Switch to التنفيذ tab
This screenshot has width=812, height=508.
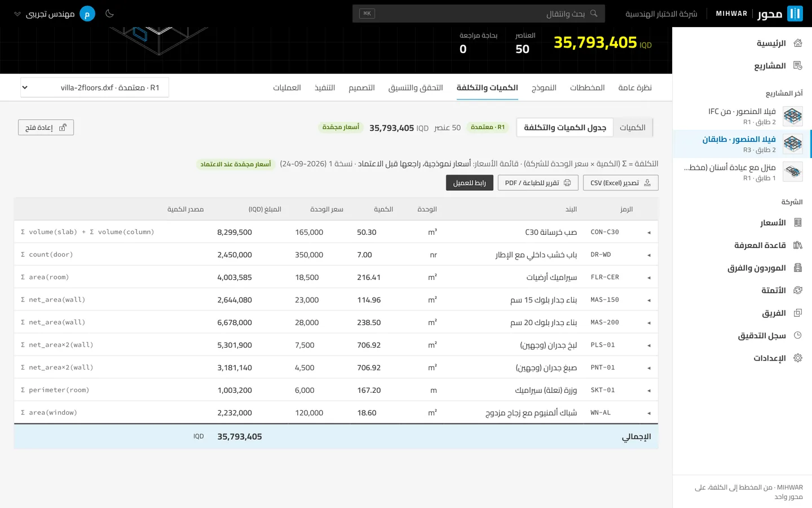325,87
